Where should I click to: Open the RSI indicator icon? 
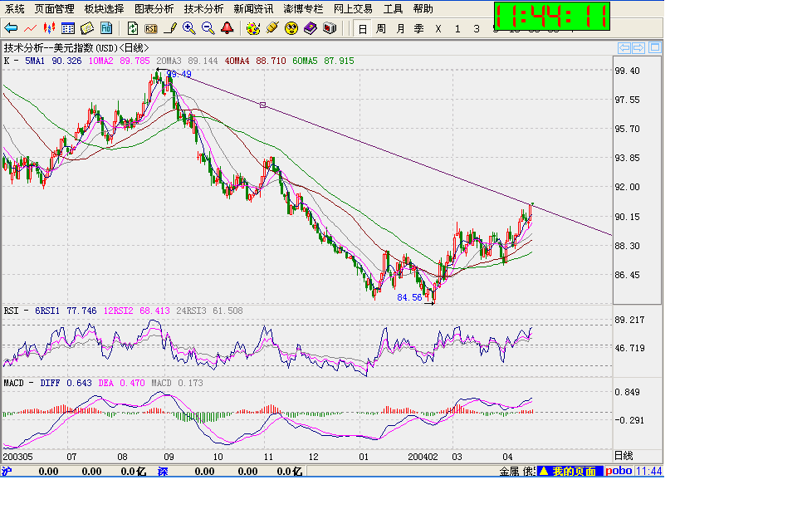(151, 28)
